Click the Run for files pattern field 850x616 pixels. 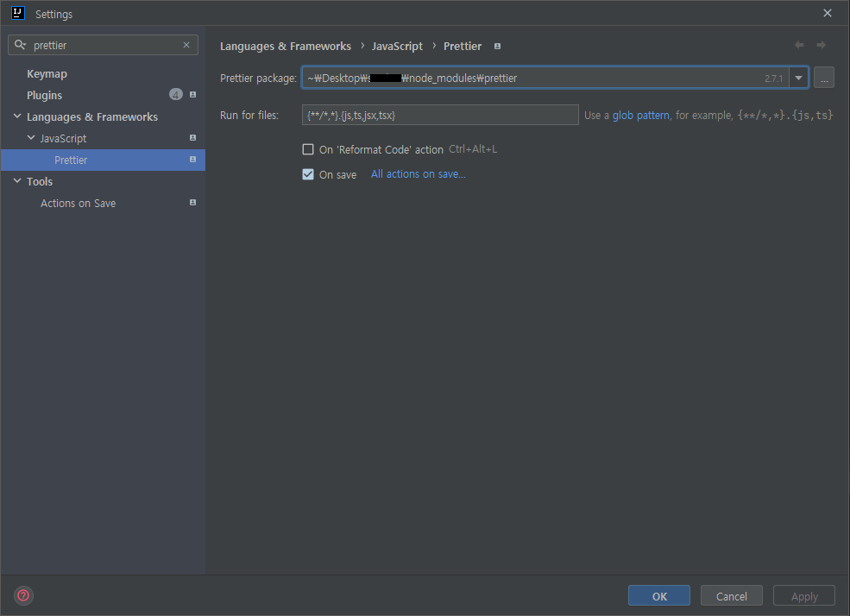tap(440, 115)
